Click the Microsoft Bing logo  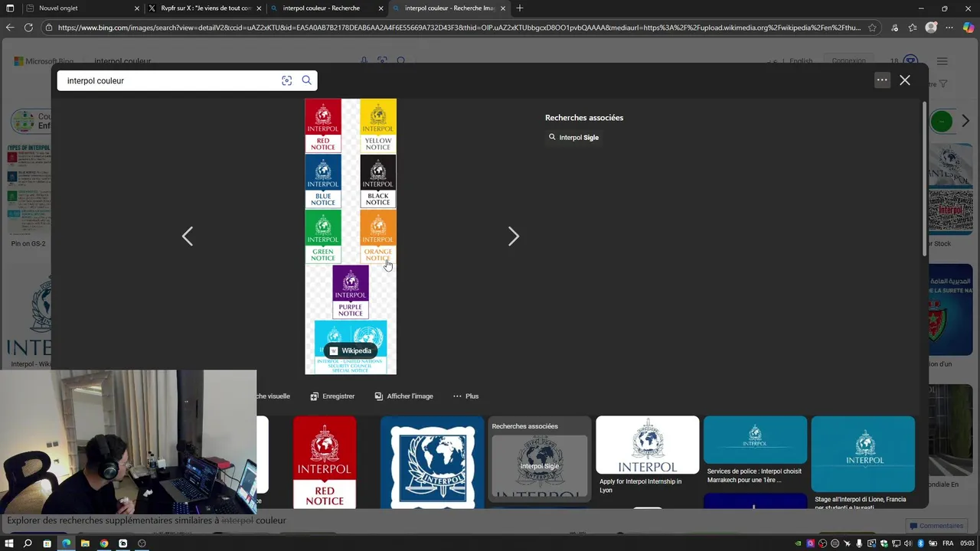[44, 61]
